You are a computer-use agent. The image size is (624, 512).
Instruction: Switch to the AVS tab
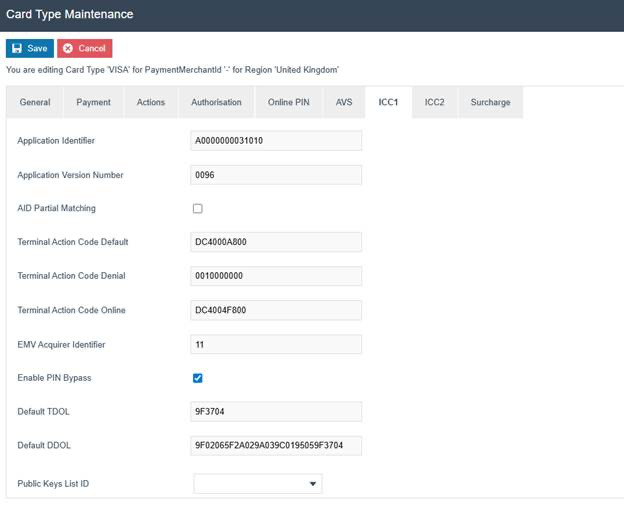click(344, 102)
